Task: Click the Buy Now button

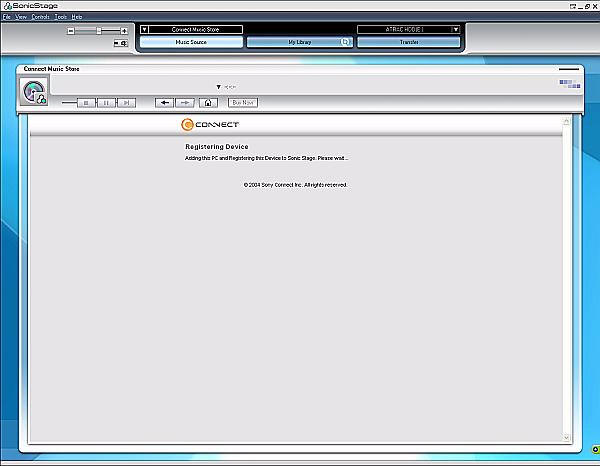Action: (243, 102)
